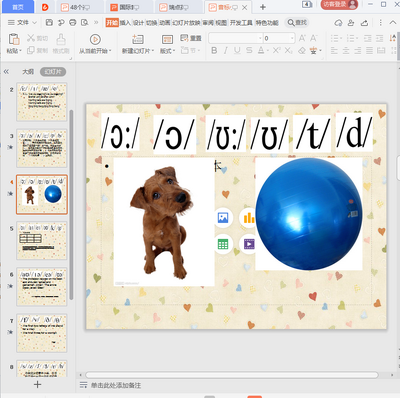Click the Save icon in quick toolbar

point(49,22)
